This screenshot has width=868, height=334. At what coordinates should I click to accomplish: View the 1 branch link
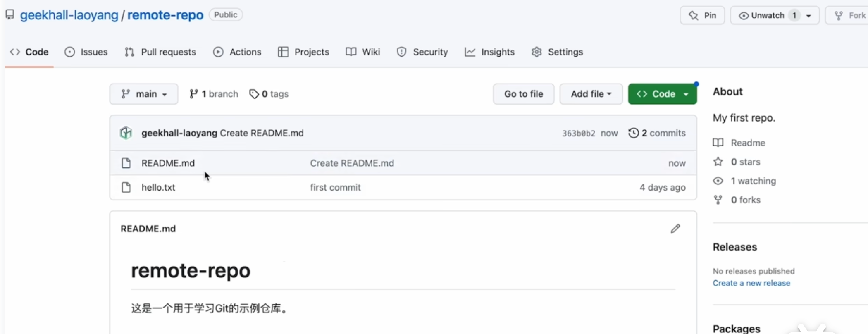pos(214,94)
